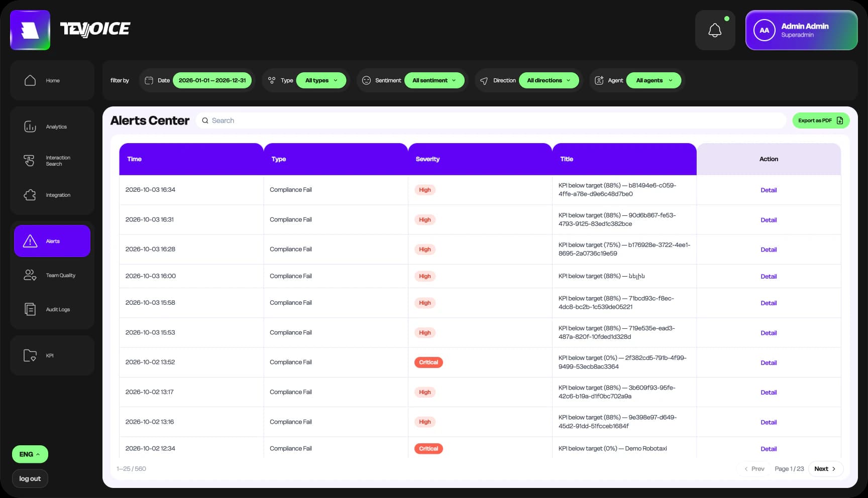Click the Integration puzzle icon

[x=30, y=195]
